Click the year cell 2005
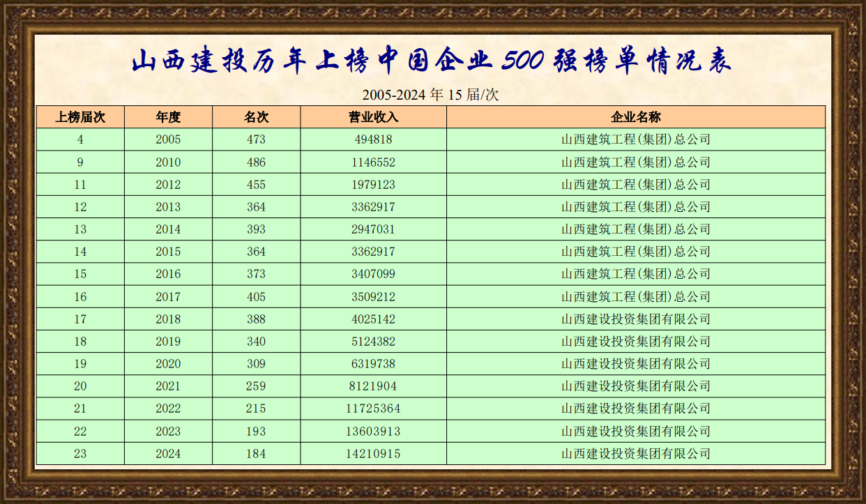This screenshot has width=866, height=504. click(168, 139)
